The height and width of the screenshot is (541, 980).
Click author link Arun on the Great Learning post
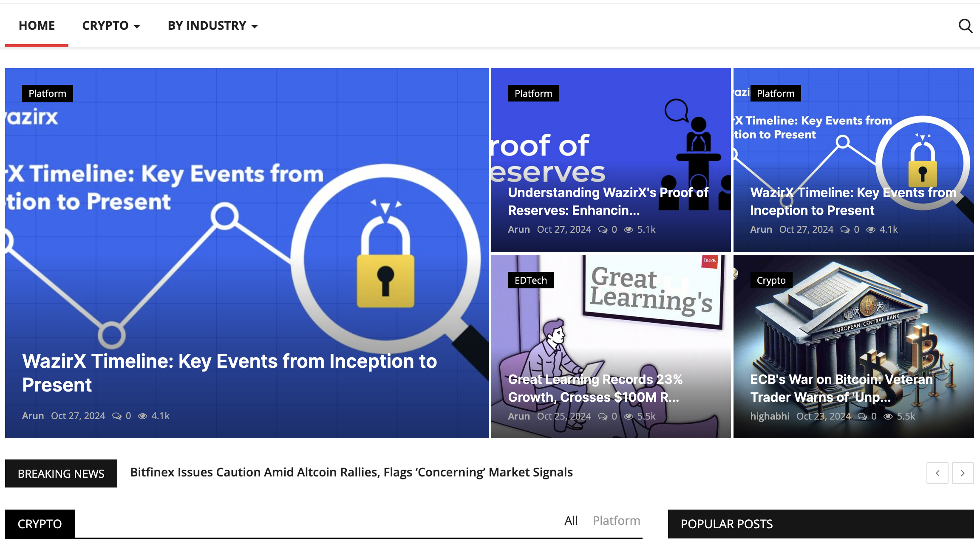pyautogui.click(x=518, y=417)
